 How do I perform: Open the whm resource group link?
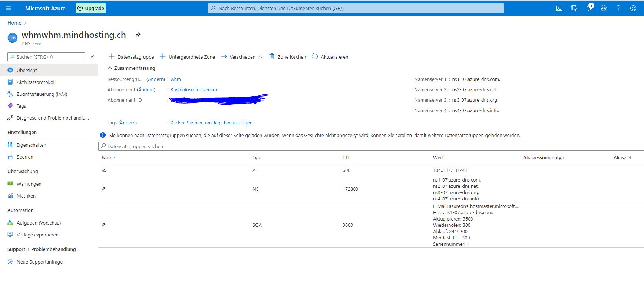click(176, 79)
